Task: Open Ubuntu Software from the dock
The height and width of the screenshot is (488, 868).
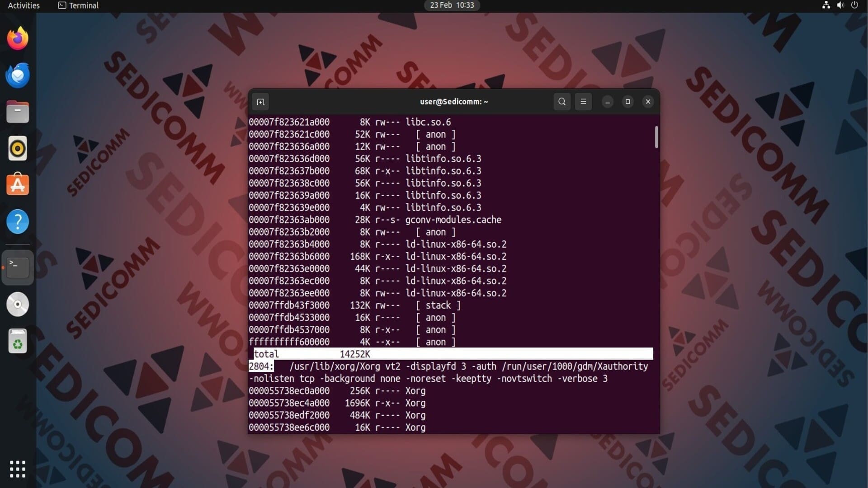Action: point(18,185)
